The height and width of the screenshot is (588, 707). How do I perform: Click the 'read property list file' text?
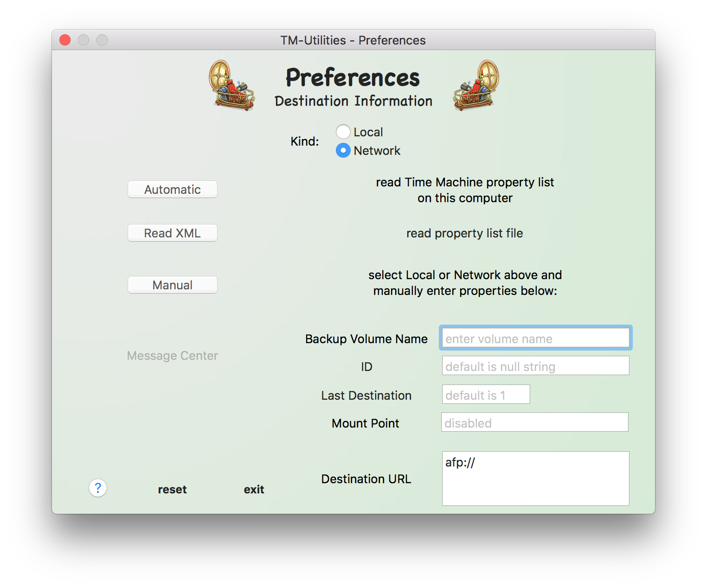click(465, 233)
